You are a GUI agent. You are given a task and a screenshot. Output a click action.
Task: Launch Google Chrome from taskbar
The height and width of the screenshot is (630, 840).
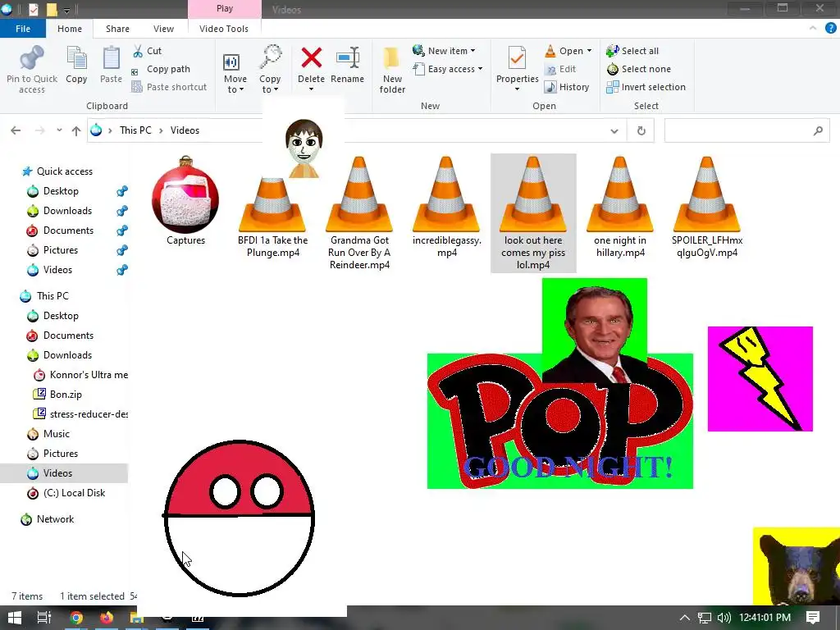click(x=76, y=618)
